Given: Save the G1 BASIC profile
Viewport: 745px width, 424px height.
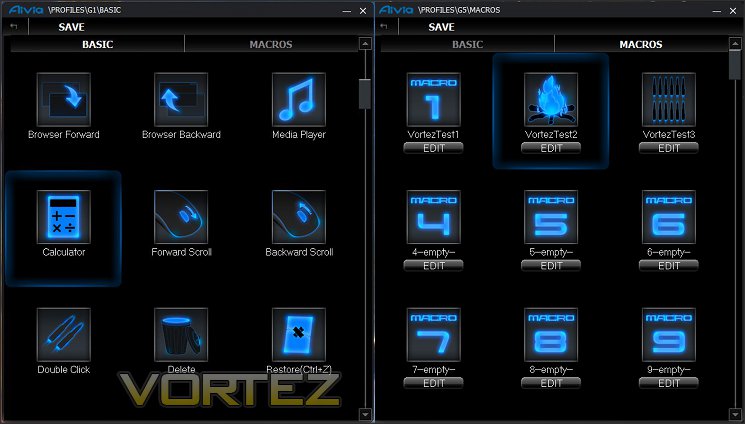Looking at the screenshot, I should 71,27.
